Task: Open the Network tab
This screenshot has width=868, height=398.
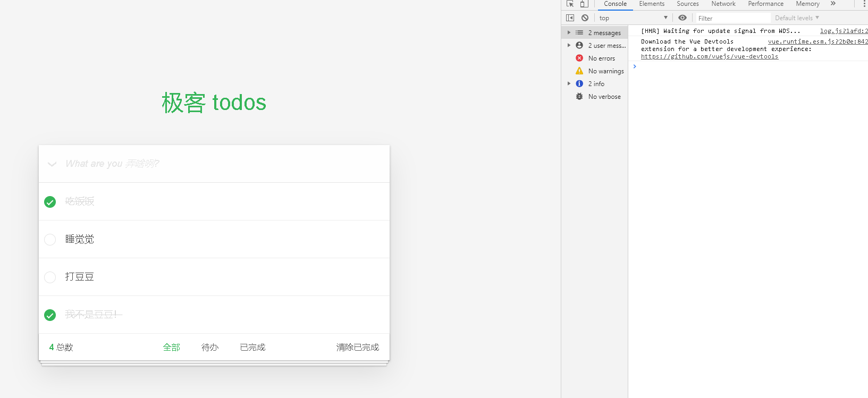Action: click(x=723, y=4)
